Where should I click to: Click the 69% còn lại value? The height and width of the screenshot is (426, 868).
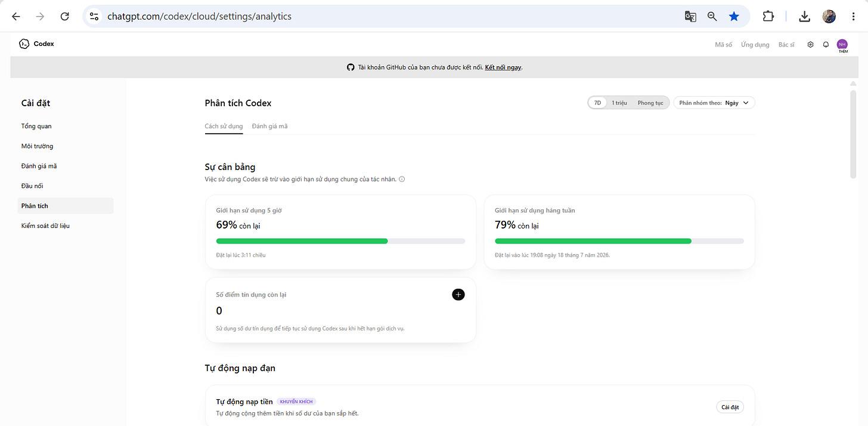pos(238,225)
